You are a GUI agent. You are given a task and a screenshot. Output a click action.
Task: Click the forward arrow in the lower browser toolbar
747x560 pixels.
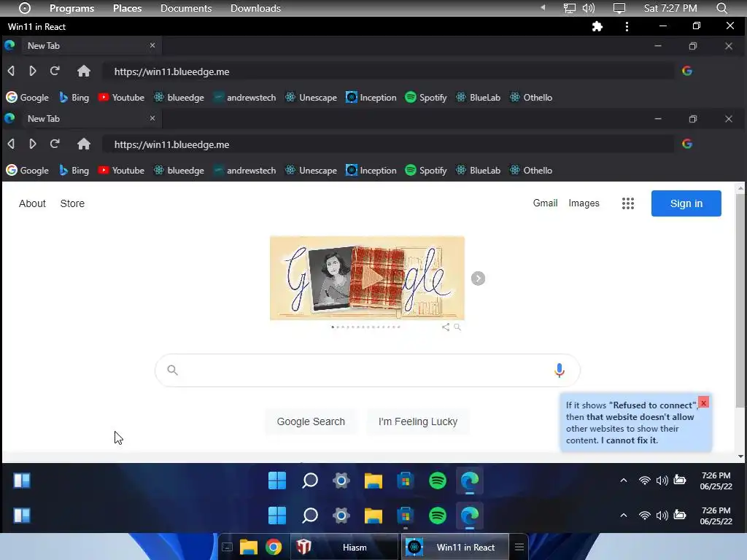pos(32,144)
